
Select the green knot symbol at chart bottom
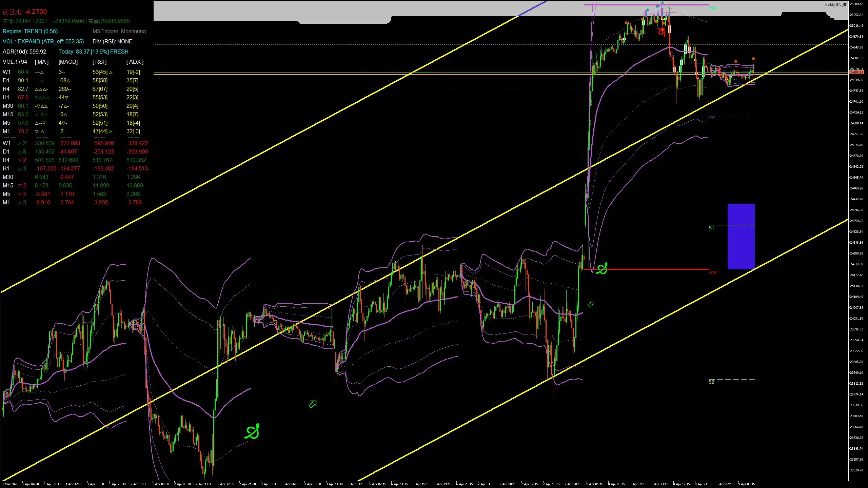(x=253, y=432)
